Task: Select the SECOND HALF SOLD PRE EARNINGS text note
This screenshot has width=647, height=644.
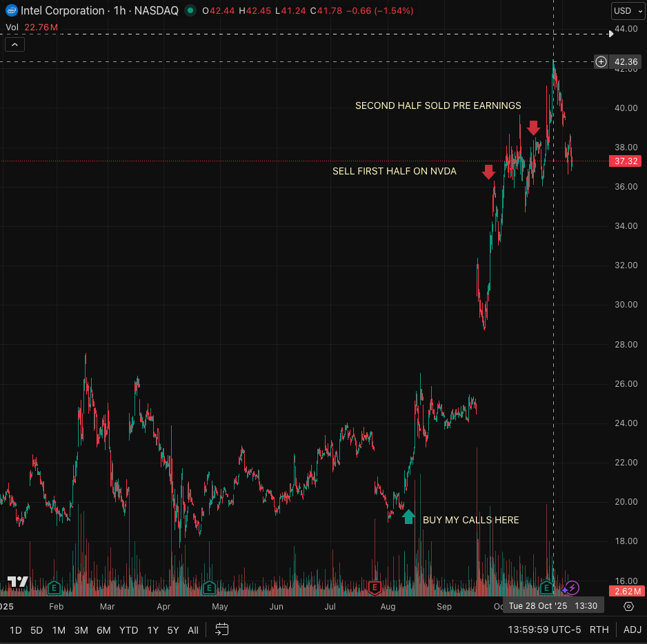Action: point(438,105)
